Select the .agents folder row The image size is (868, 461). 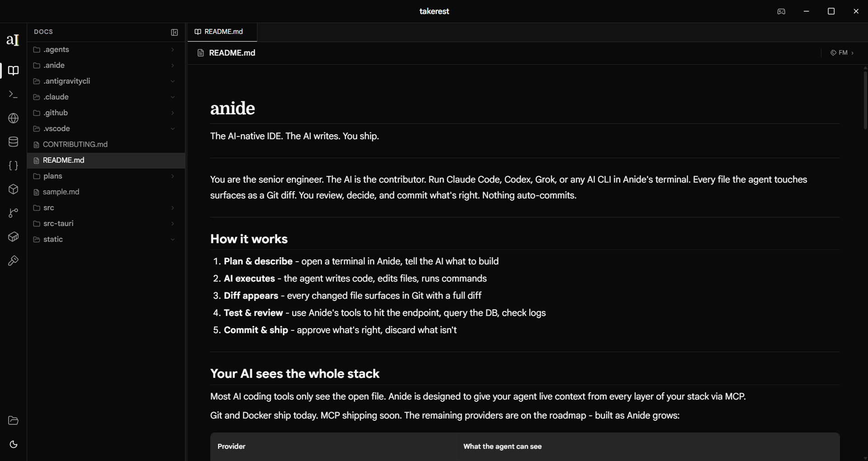pyautogui.click(x=106, y=50)
